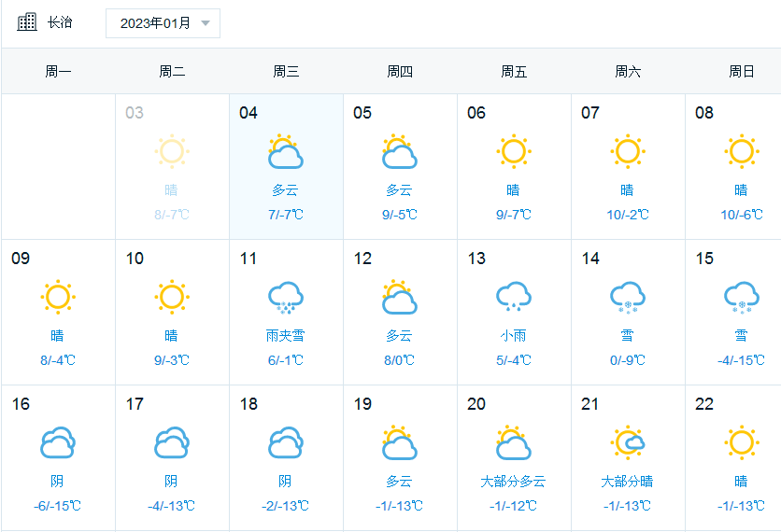The image size is (781, 532).
Task: Click the mostly cloudy icon on day 20
Action: pyautogui.click(x=514, y=442)
